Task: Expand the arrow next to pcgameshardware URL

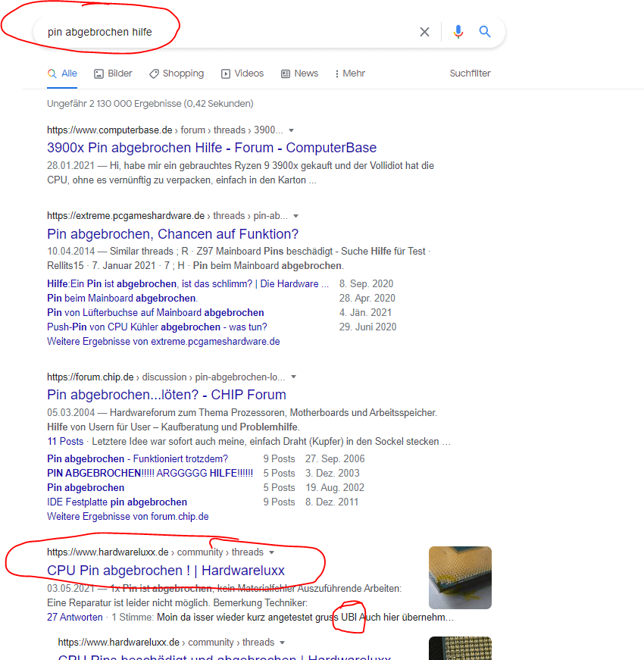Action: pos(296,216)
